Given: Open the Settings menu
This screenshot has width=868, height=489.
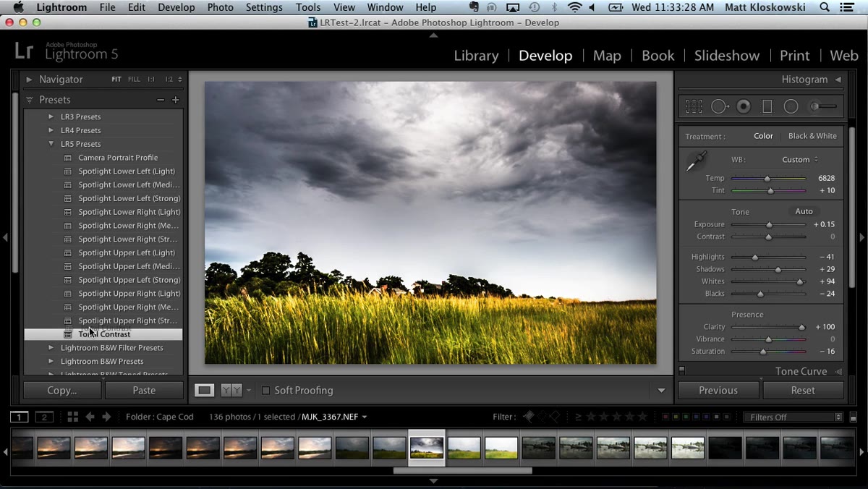Looking at the screenshot, I should pos(264,7).
